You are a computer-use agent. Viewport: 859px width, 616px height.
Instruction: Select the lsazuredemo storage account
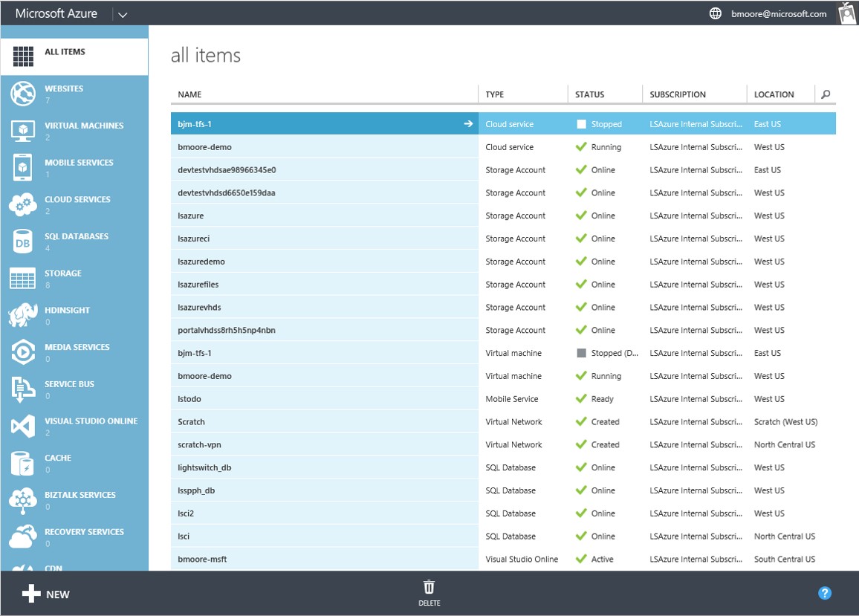click(x=503, y=262)
